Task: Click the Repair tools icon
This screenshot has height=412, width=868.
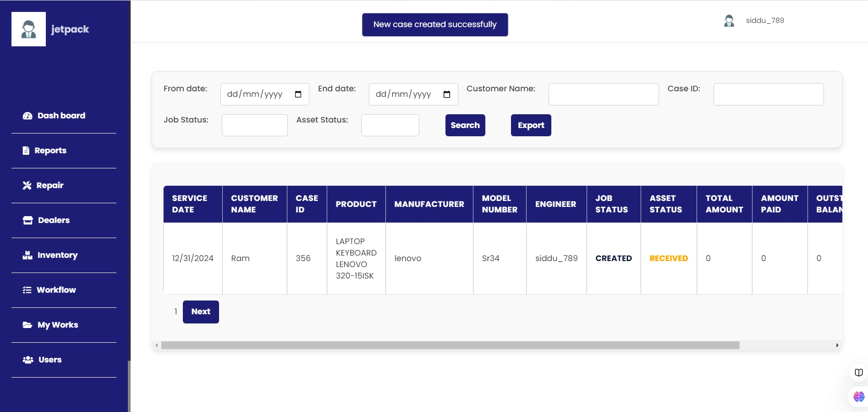Action: [27, 185]
